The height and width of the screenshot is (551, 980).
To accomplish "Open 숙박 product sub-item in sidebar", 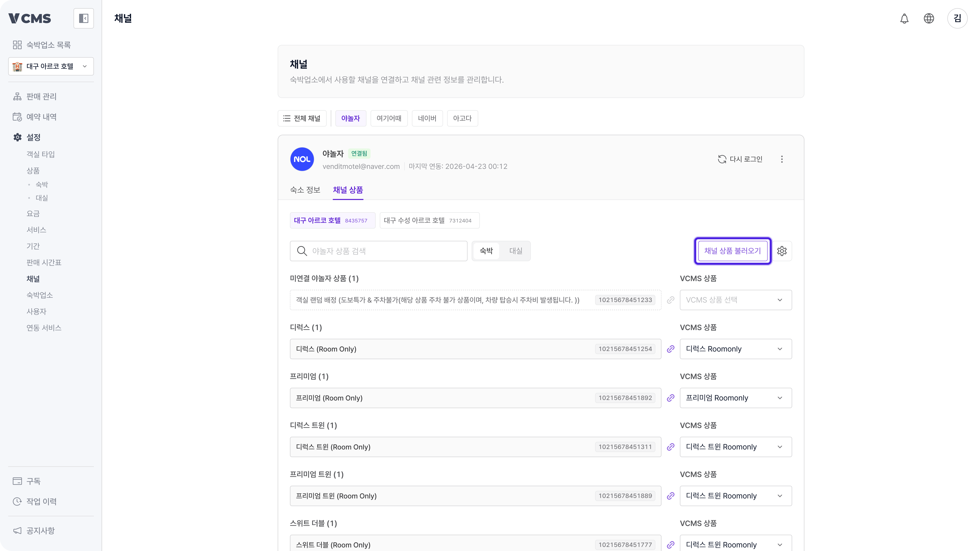I will click(42, 185).
